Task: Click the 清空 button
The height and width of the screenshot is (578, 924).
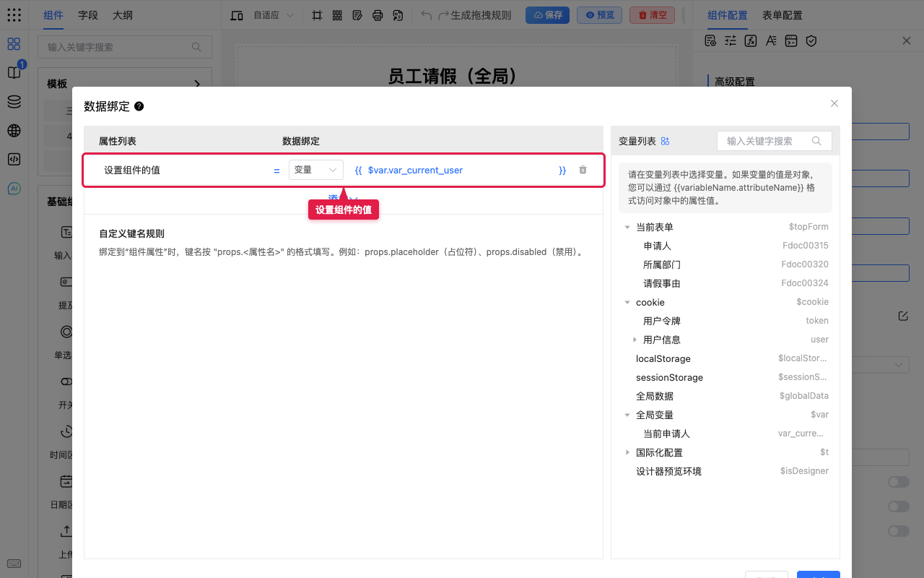Action: pos(652,15)
